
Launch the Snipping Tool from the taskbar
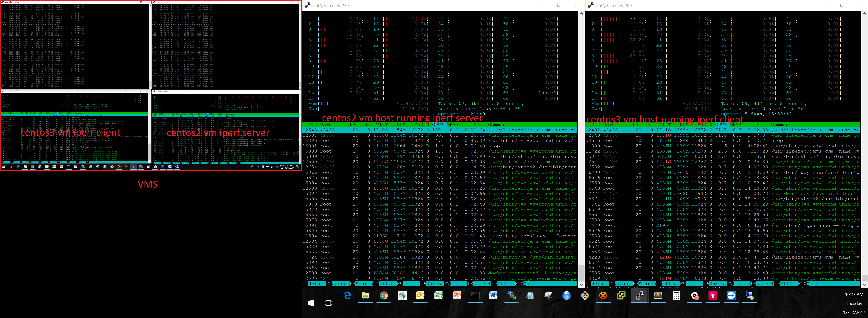548,296
